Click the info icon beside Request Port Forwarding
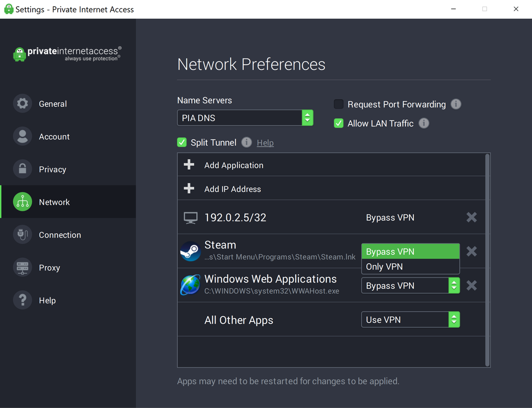This screenshot has height=408, width=532. [x=456, y=104]
